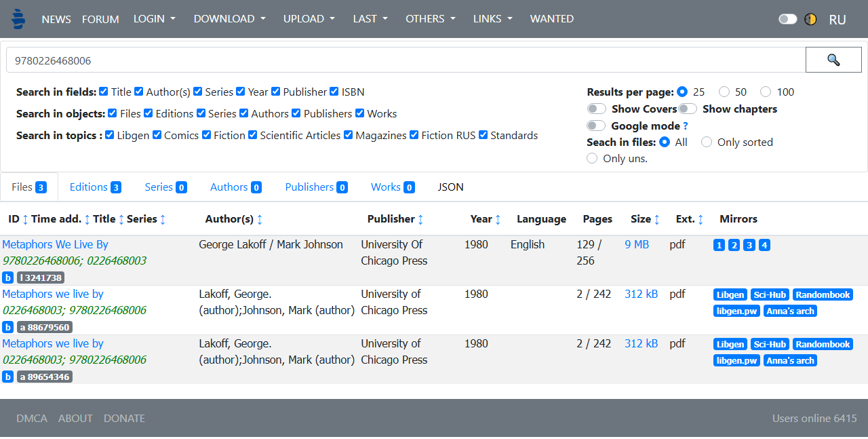Select 100 results per page
The width and height of the screenshot is (868, 439).
(766, 92)
